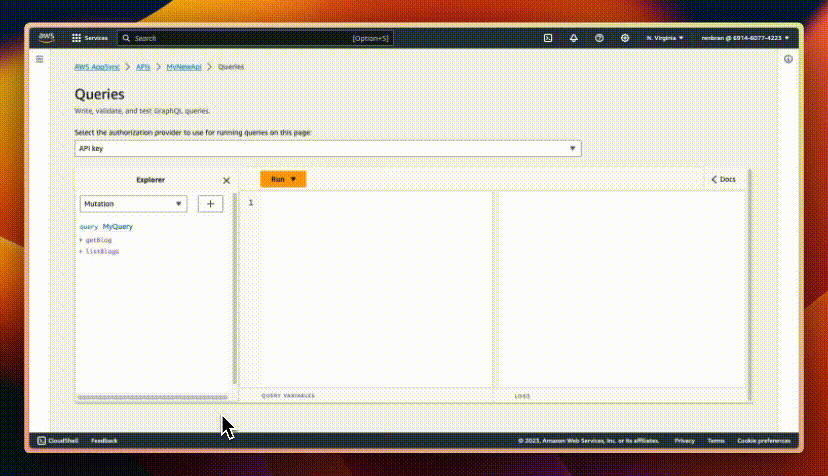Open the Feedback link

coord(104,441)
